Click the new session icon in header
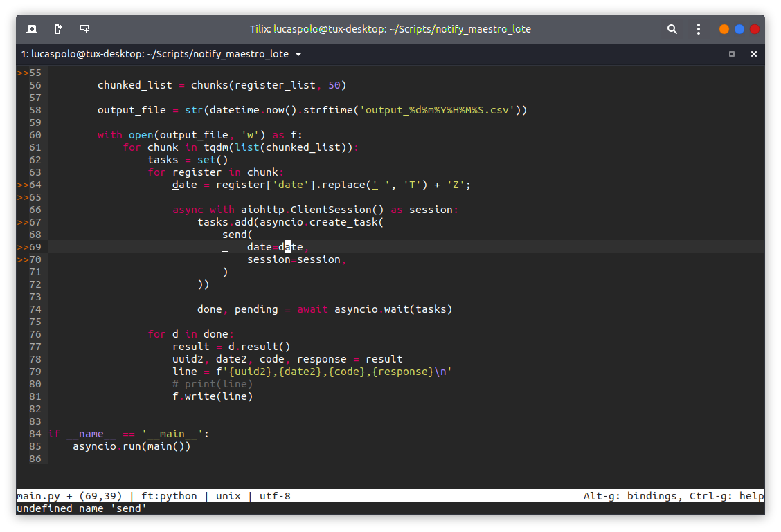The width and height of the screenshot is (781, 532). [x=32, y=29]
